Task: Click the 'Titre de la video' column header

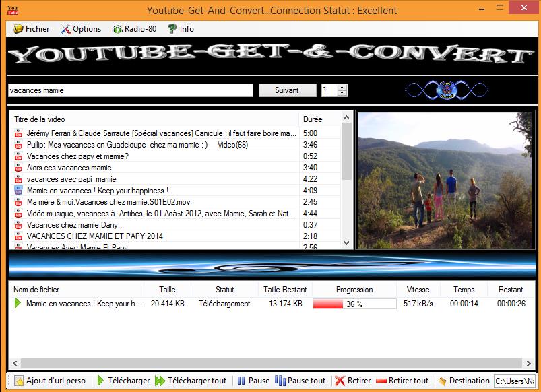Action: pyautogui.click(x=154, y=119)
